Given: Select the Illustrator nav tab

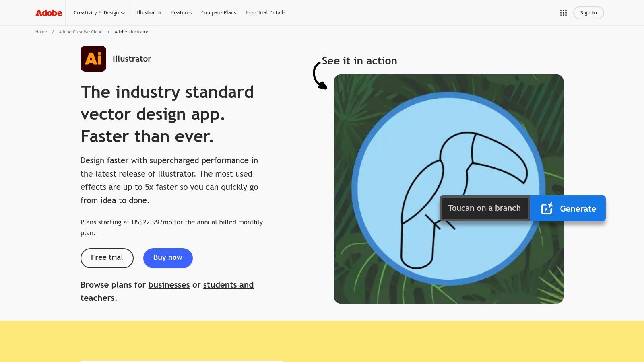Looking at the screenshot, I should click(x=149, y=13).
